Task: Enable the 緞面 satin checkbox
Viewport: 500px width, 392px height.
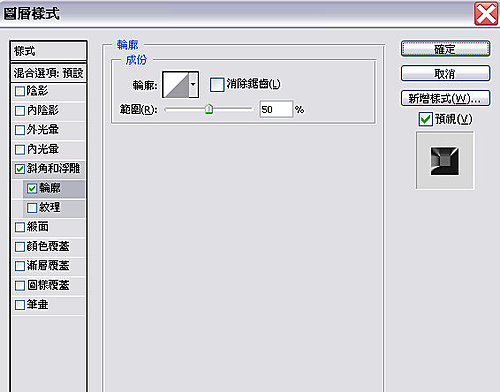Action: pyautogui.click(x=20, y=227)
